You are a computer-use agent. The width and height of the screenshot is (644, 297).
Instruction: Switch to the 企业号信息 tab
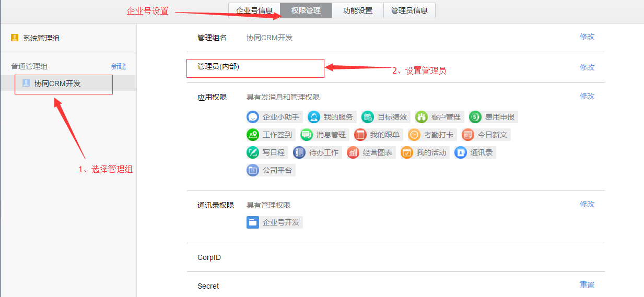[254, 10]
